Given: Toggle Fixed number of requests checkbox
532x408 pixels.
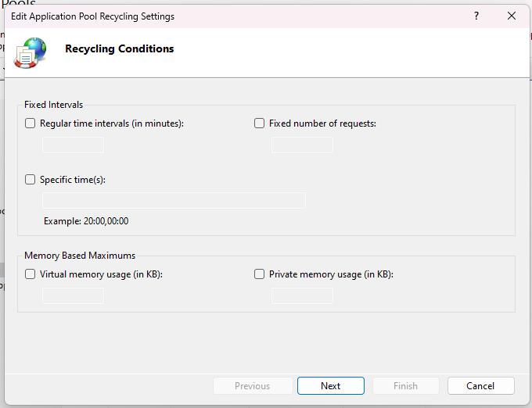Looking at the screenshot, I should tap(260, 123).
